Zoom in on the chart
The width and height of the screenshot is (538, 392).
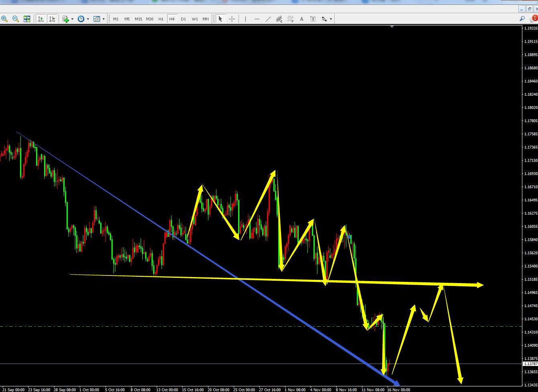(4, 19)
